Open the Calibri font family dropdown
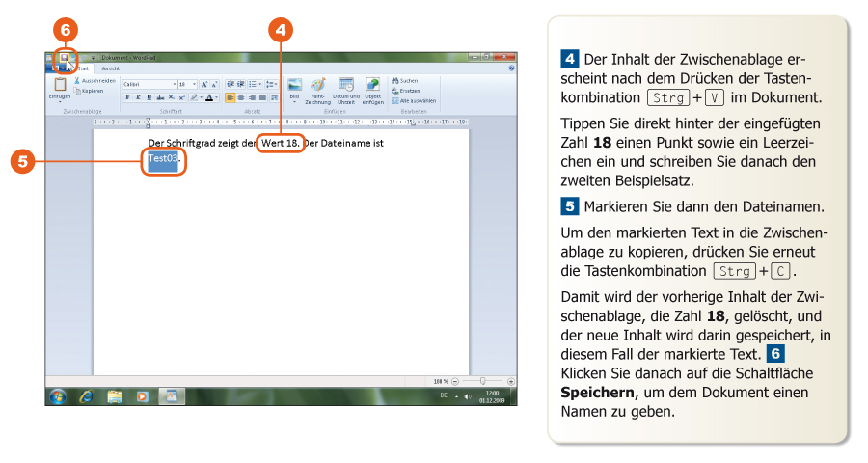 click(x=147, y=84)
